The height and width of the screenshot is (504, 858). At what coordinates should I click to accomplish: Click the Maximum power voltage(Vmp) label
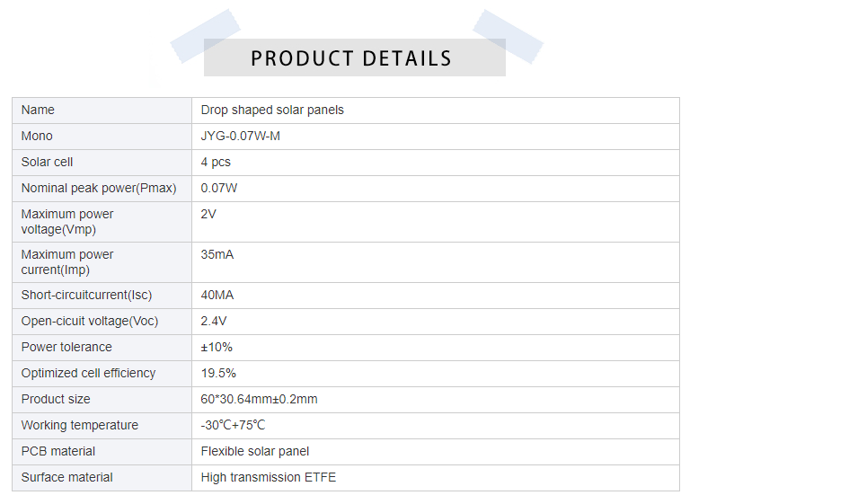67,222
